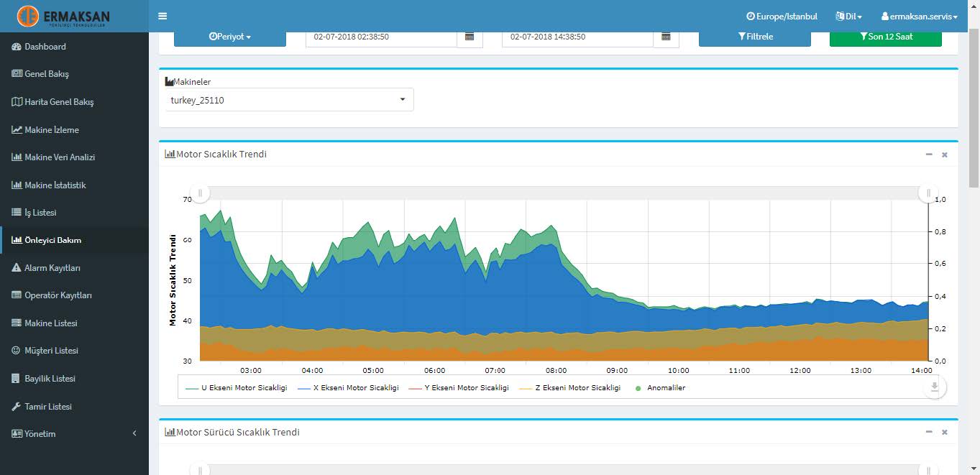The image size is (980, 475).
Task: Open calendar picker for start date
Action: point(469,37)
